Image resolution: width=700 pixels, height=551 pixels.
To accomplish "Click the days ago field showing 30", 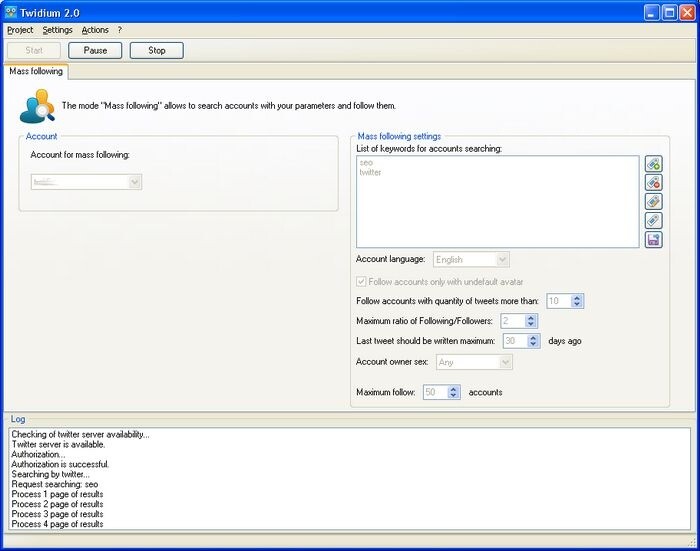I will [x=515, y=341].
